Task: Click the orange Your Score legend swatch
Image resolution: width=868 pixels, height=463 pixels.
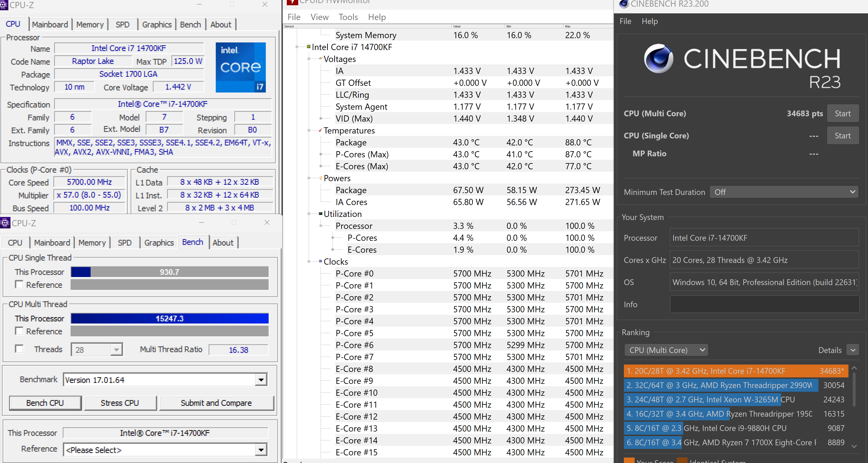Action: pyautogui.click(x=629, y=460)
